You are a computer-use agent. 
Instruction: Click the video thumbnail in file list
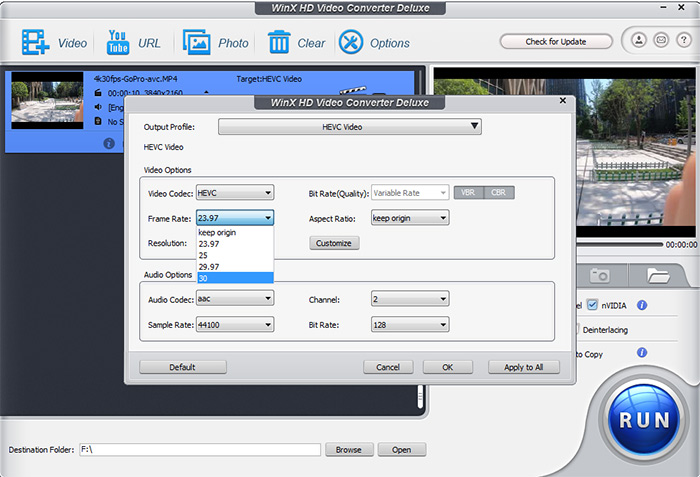coord(47,101)
